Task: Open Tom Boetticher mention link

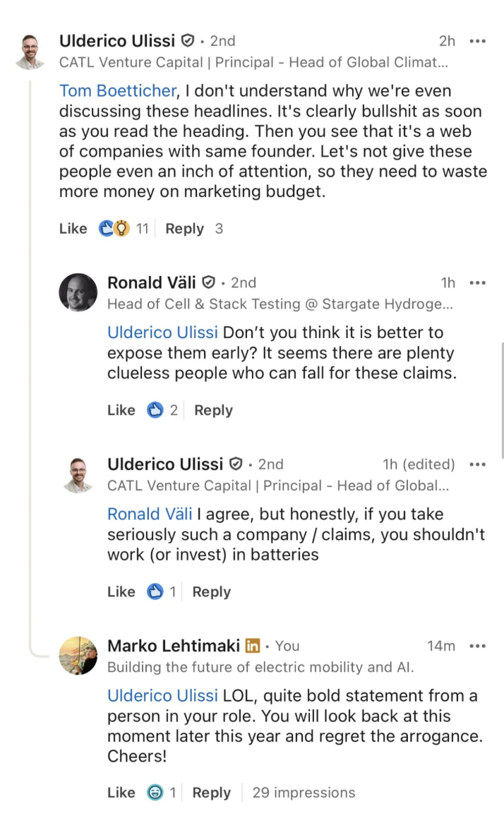Action: tap(116, 91)
